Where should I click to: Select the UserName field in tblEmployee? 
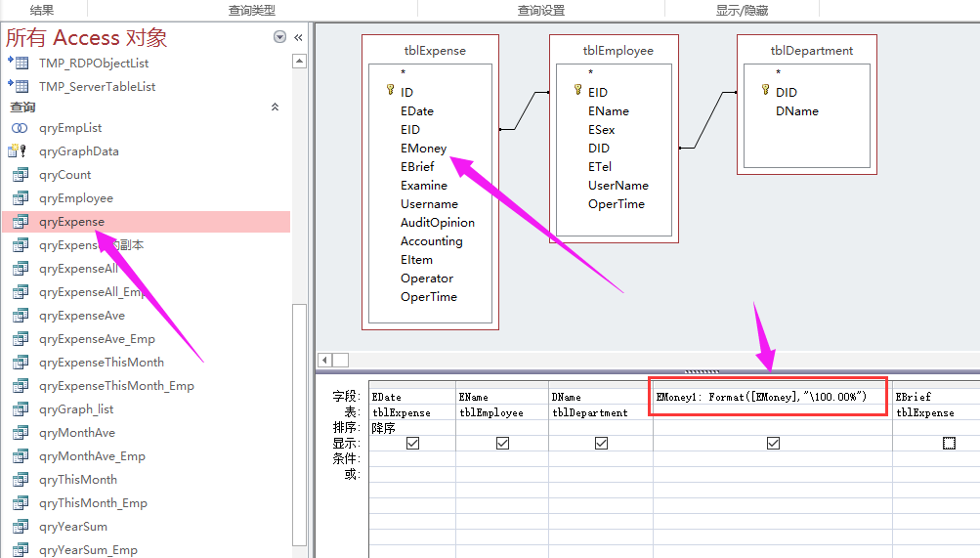point(618,186)
